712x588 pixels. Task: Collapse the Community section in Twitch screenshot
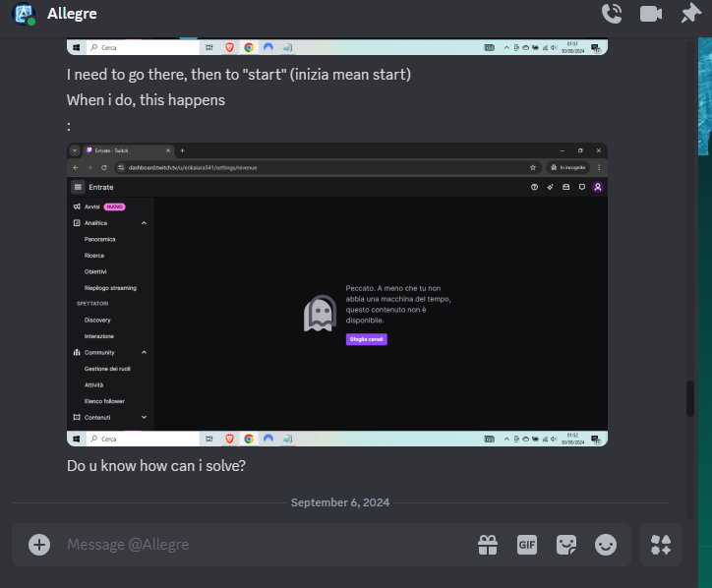(x=144, y=352)
